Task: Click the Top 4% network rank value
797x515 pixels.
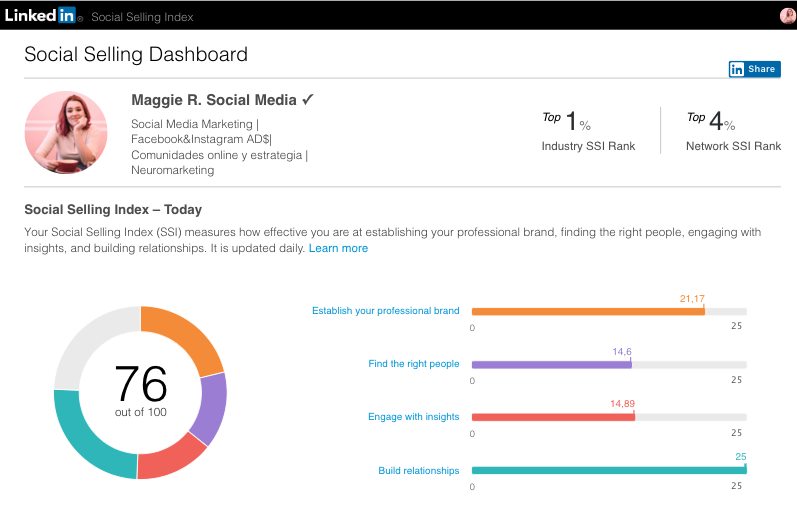Action: coord(711,121)
